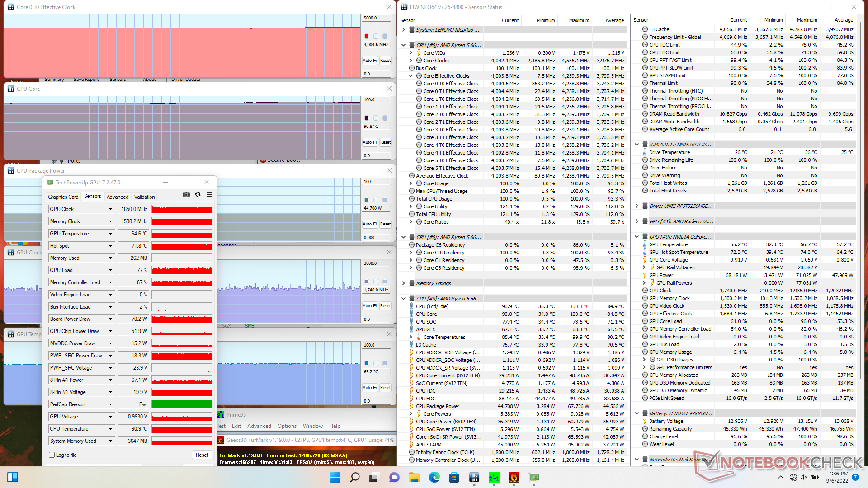This screenshot has width=868, height=488.
Task: Click the 5000.0 max value field in Core 0 graph
Action: (x=376, y=18)
